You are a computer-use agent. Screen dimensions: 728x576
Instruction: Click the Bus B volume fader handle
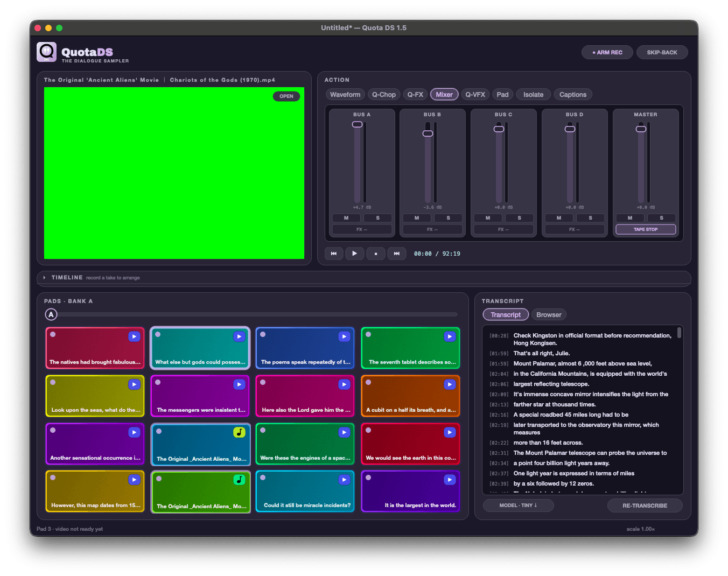coord(428,133)
